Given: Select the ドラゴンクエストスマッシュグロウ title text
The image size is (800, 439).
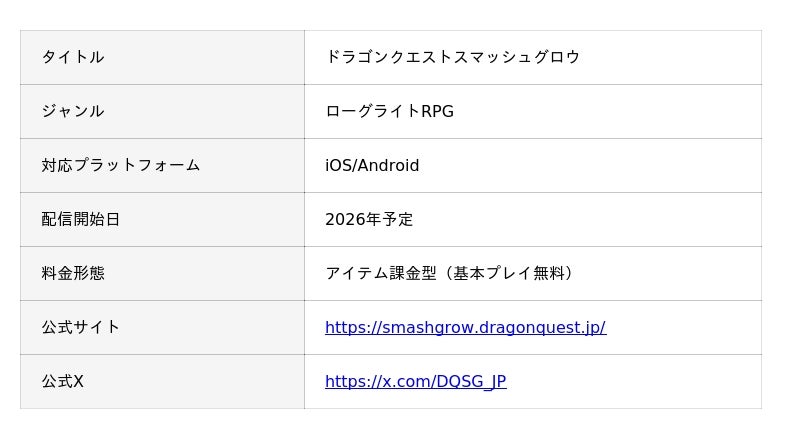Looking at the screenshot, I should tap(452, 57).
